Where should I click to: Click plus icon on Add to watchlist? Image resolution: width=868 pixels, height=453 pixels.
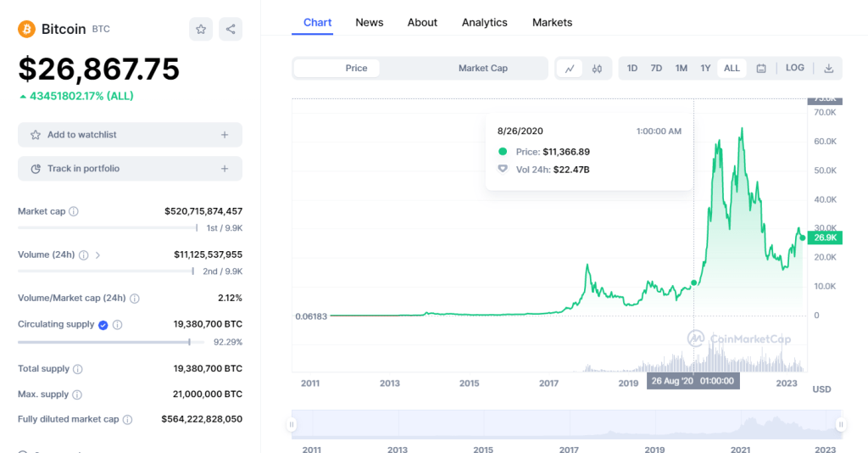click(225, 135)
